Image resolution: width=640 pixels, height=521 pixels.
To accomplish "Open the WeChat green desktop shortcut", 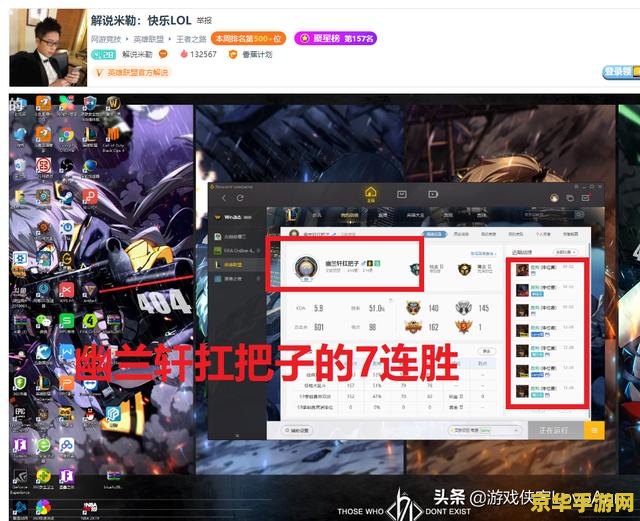I will [x=43, y=321].
